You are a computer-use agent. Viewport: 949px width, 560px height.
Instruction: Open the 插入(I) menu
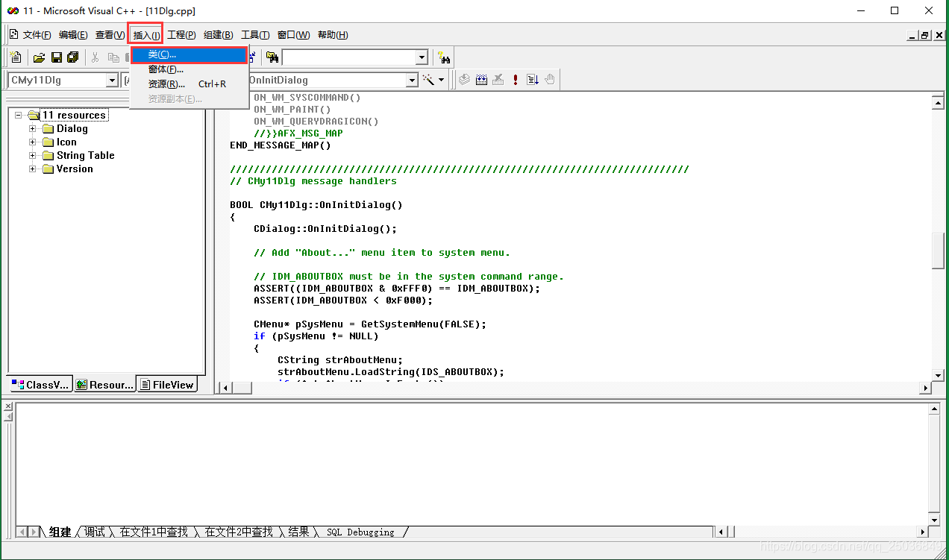coord(146,35)
